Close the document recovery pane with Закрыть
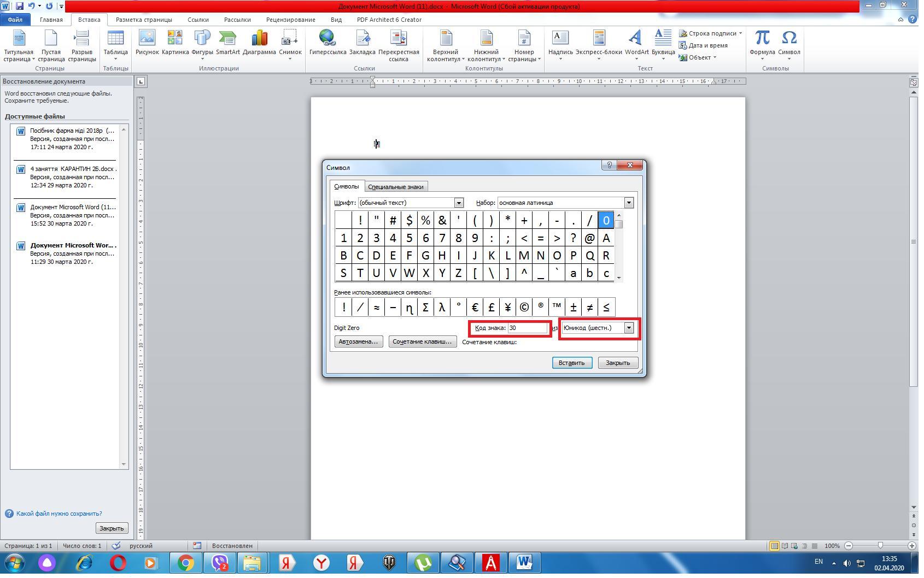This screenshot has height=578, width=924. pos(112,528)
